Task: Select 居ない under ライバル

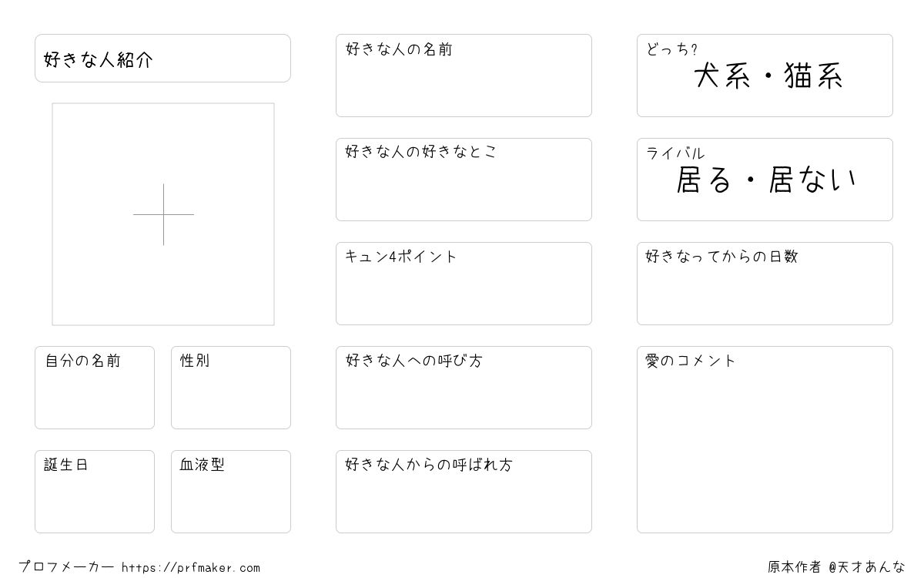Action: point(813,180)
